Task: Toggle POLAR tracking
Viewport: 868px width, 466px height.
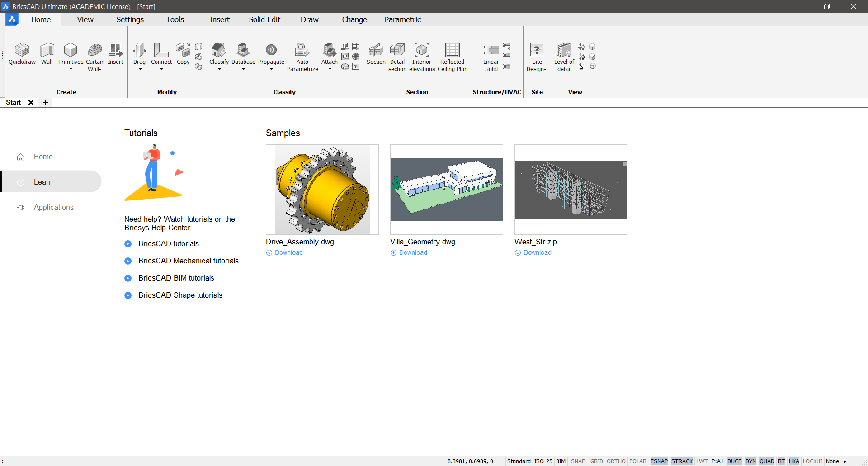Action: 638,461
